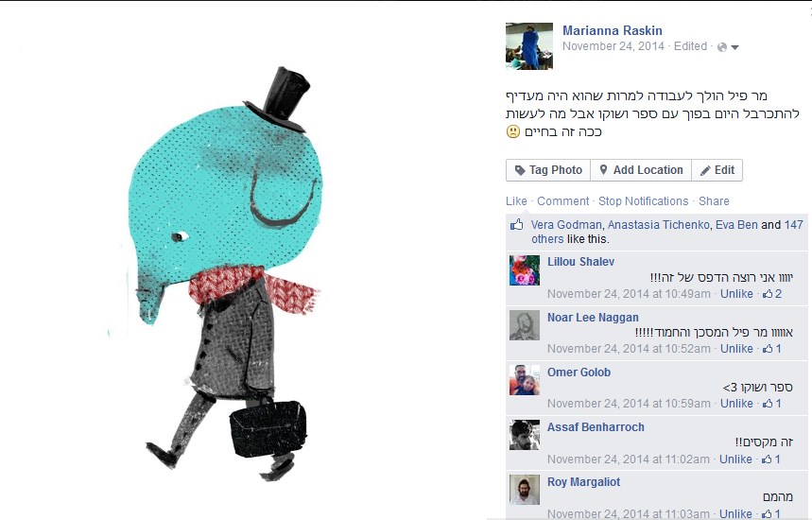Click the Tag Photo button
The height and width of the screenshot is (520, 812).
(548, 170)
